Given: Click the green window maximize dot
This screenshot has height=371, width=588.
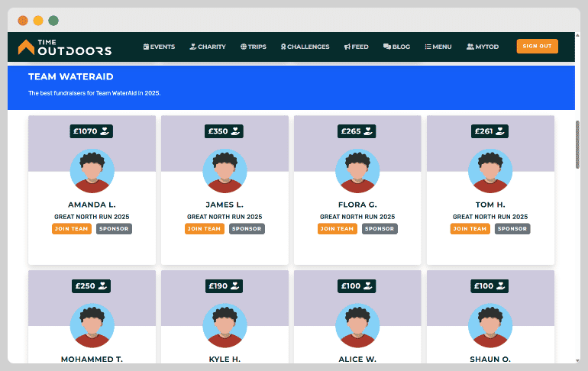Looking at the screenshot, I should pyautogui.click(x=53, y=21).
